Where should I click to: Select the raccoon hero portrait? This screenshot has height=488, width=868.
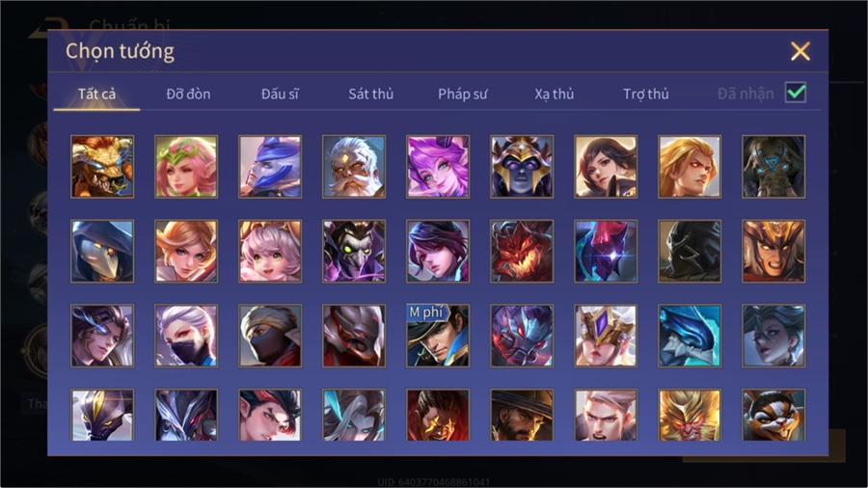click(773, 415)
